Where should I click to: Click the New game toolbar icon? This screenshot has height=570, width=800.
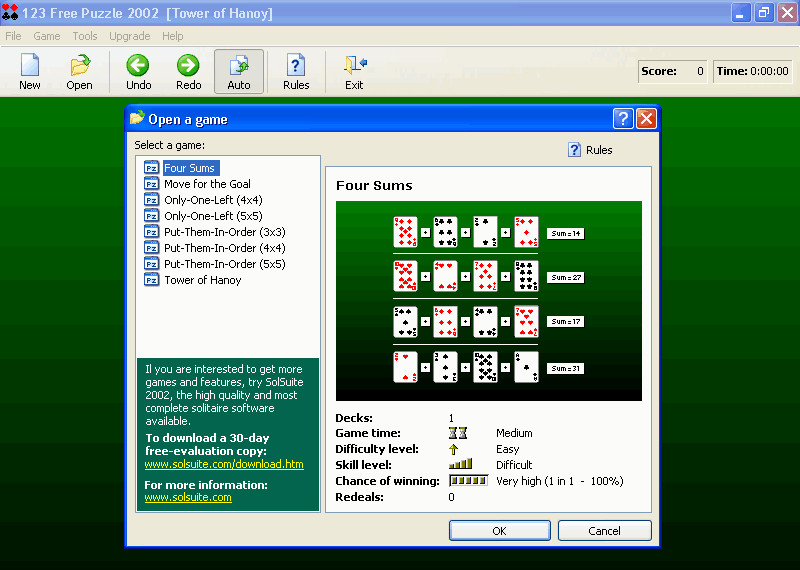click(x=30, y=65)
